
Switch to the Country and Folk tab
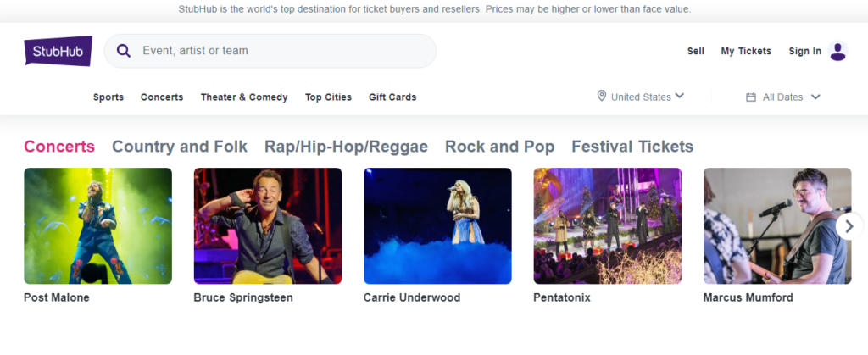(x=180, y=147)
